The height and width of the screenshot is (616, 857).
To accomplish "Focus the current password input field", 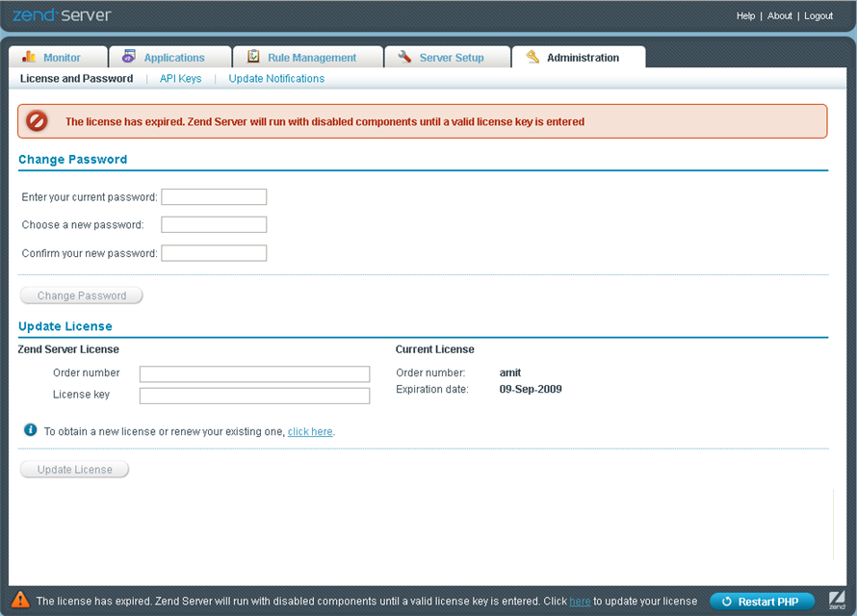I will [x=214, y=197].
